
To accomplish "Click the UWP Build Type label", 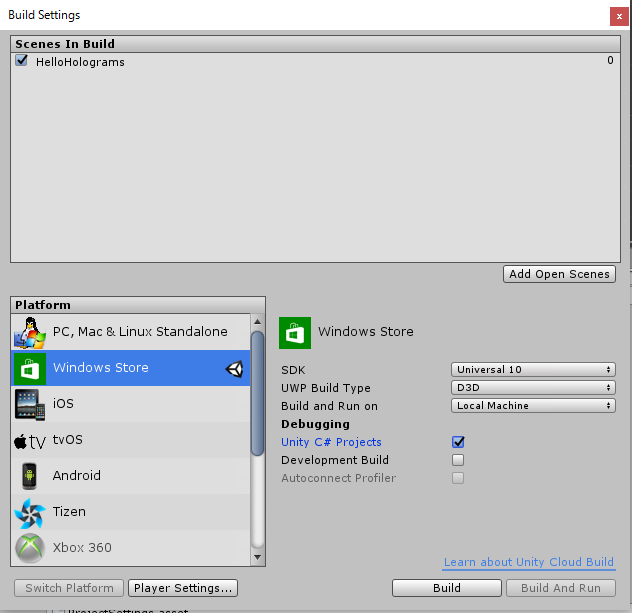I will coord(326,388).
